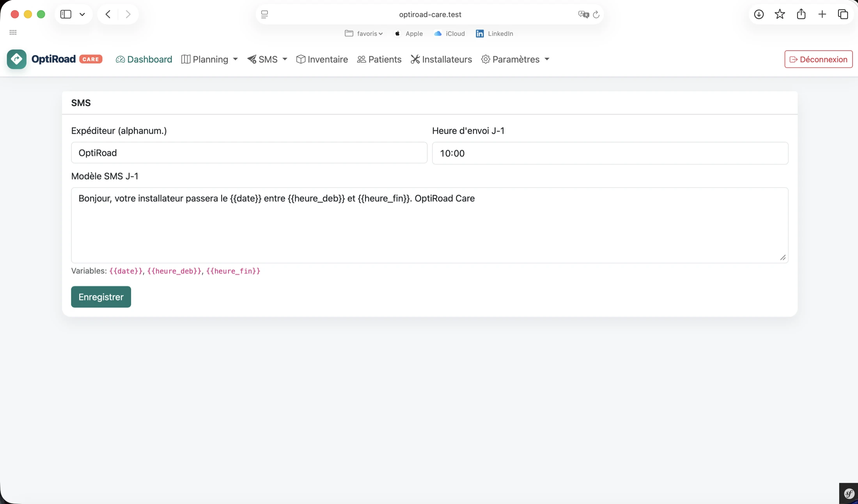
Task: Click the Share icon in the Safari toolbar
Action: click(x=801, y=14)
